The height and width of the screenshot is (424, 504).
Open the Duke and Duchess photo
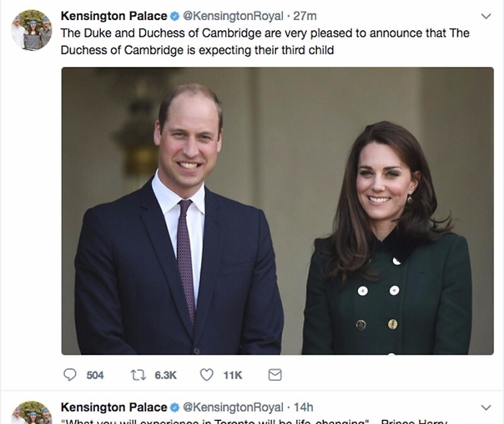tap(277, 211)
